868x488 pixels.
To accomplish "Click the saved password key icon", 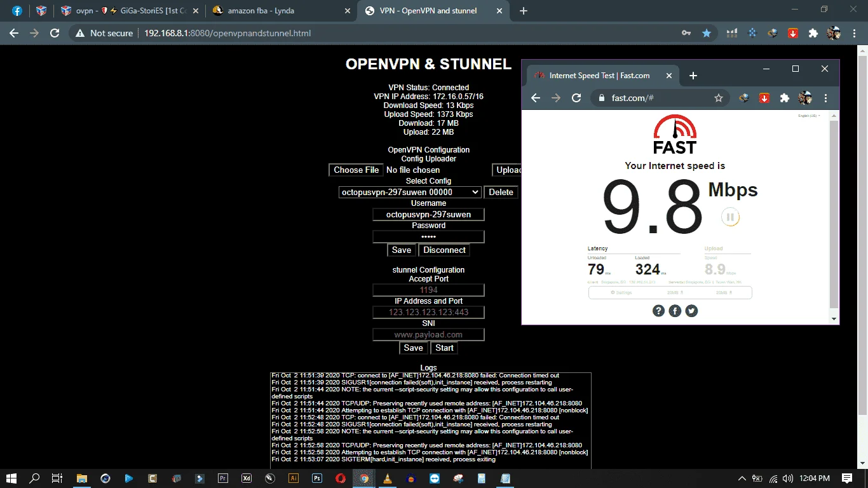I will 686,33.
